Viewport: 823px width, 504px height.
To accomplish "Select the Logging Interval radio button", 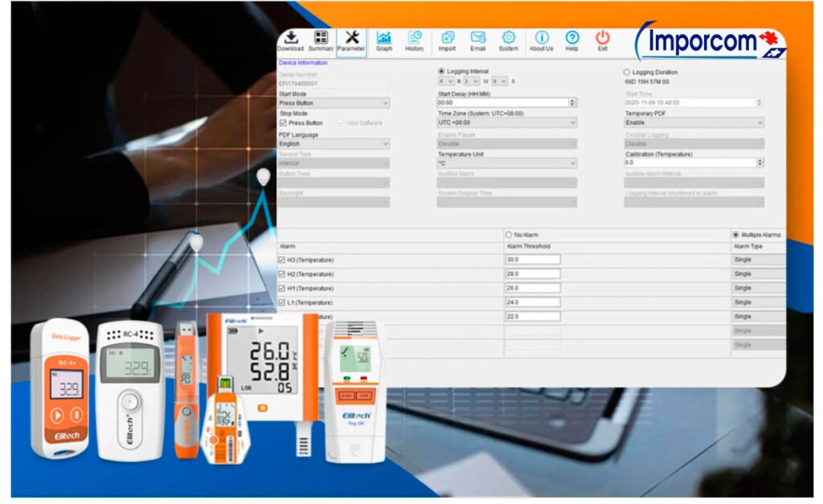I will coord(441,72).
